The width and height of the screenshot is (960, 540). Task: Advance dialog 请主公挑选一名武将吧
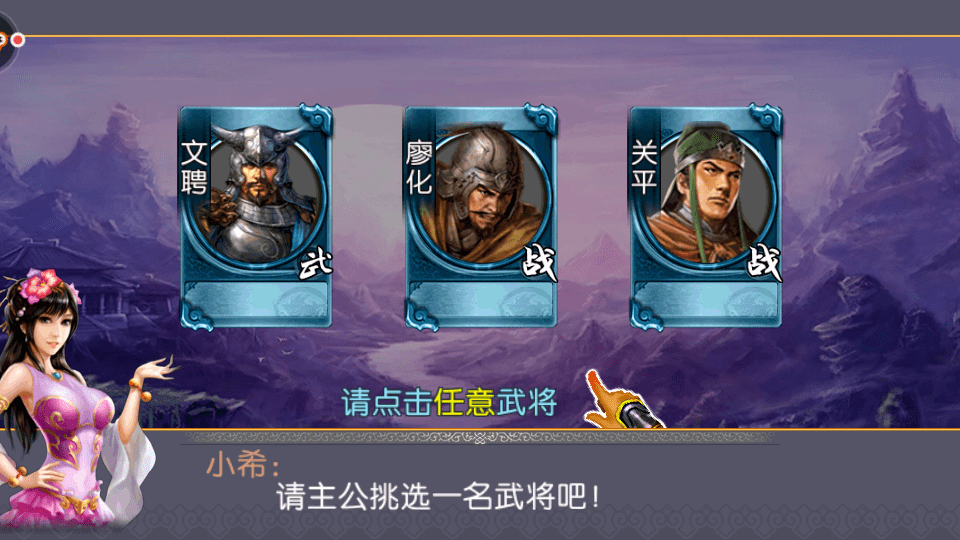point(438,496)
